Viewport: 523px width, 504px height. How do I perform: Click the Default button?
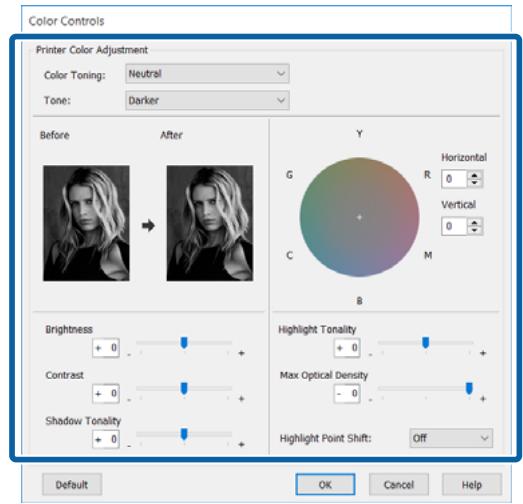pos(72,484)
